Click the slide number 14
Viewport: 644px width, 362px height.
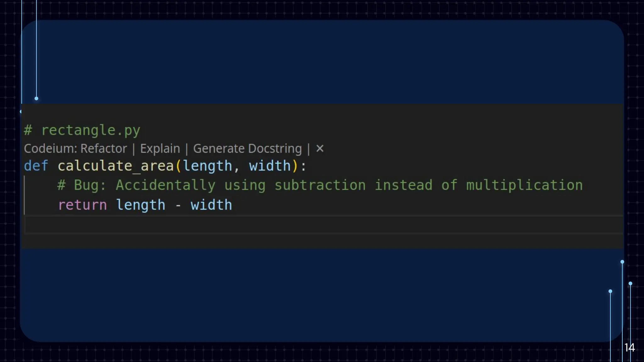[629, 348]
